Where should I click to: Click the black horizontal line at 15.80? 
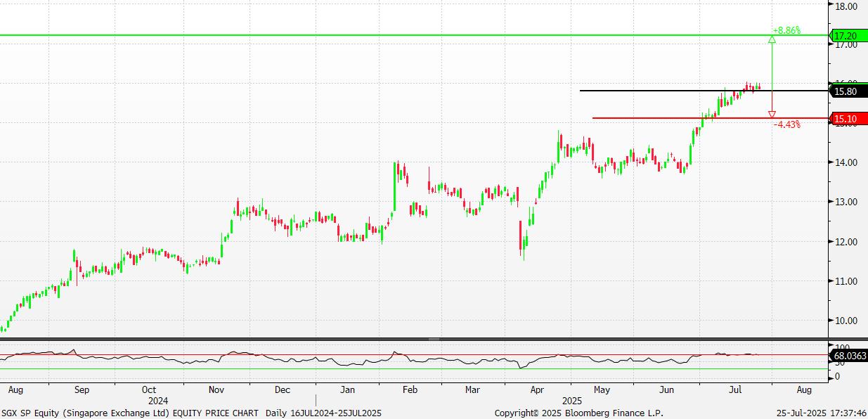tap(703, 91)
